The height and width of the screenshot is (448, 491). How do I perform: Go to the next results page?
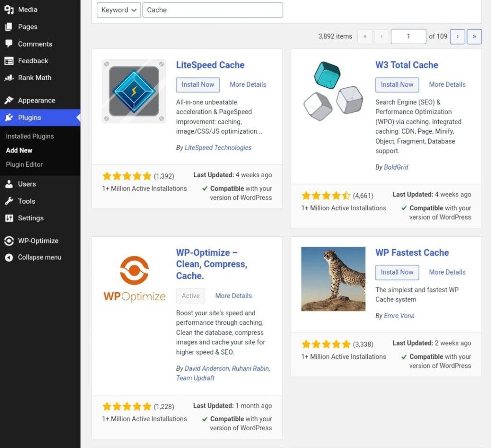pyautogui.click(x=457, y=36)
